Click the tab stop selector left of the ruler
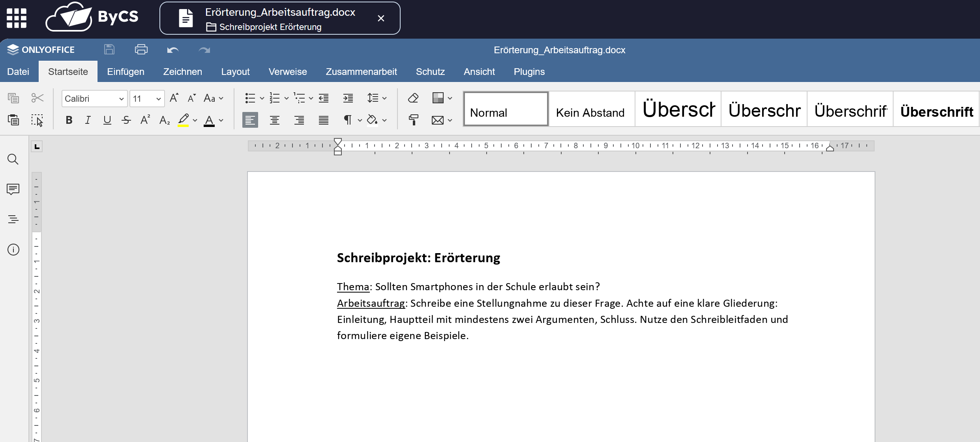The width and height of the screenshot is (980, 442). tap(37, 147)
